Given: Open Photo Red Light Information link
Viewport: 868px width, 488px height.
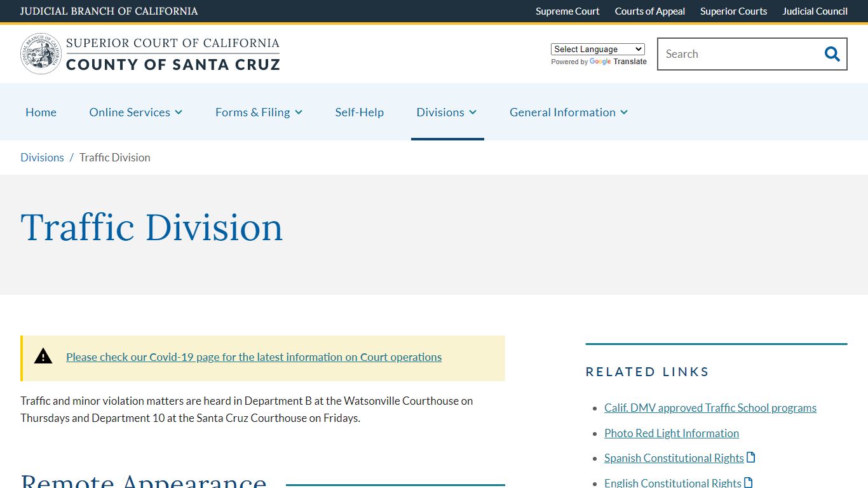Looking at the screenshot, I should pyautogui.click(x=672, y=433).
